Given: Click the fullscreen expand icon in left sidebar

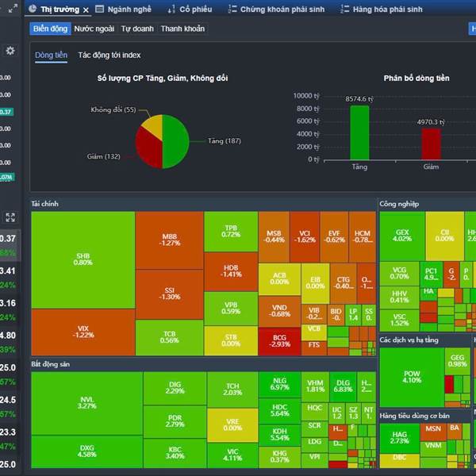Looking at the screenshot, I should [x=10, y=217].
